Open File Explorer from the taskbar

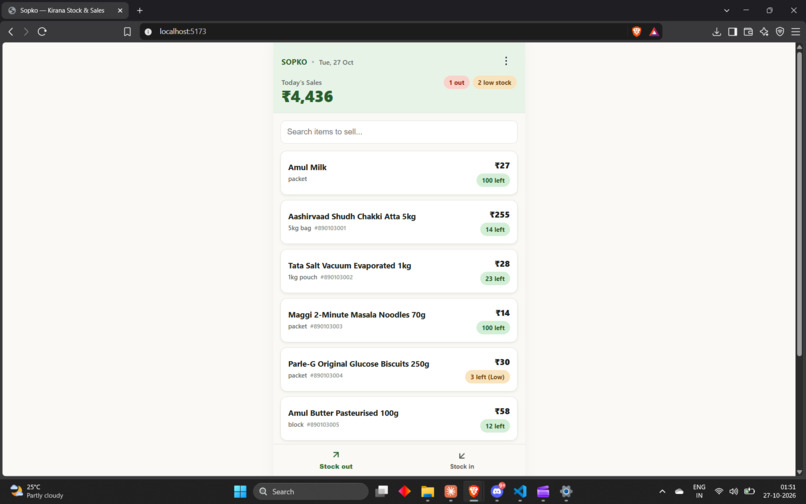[x=428, y=492]
